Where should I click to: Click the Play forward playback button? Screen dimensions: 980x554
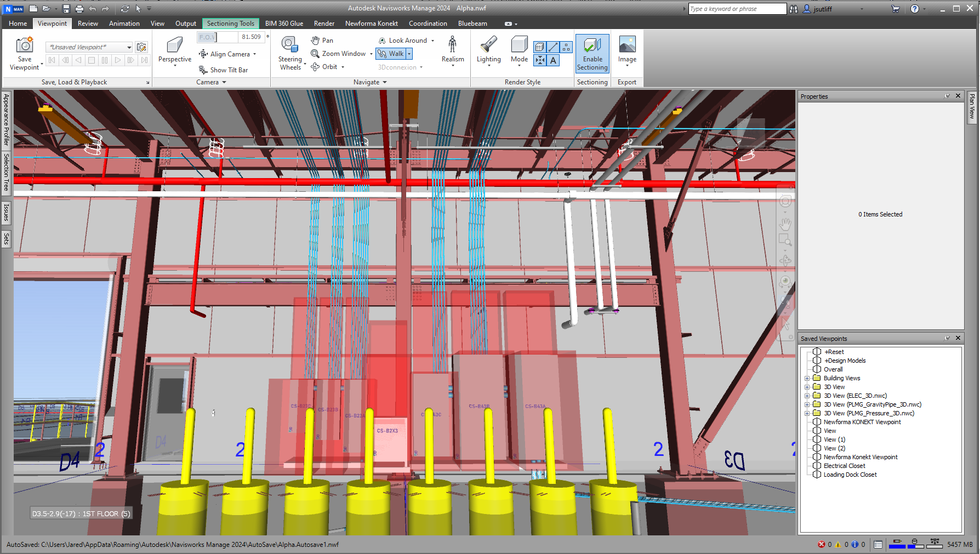(x=118, y=60)
